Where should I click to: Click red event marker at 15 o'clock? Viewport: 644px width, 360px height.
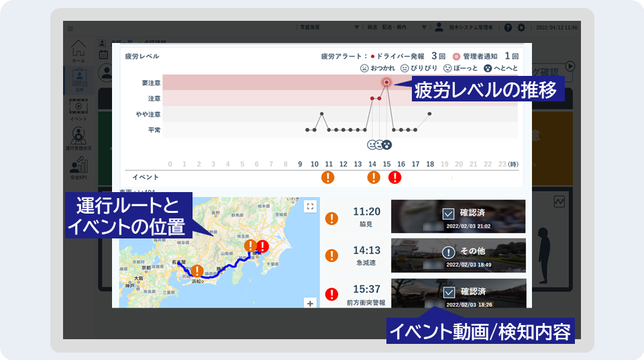click(394, 177)
